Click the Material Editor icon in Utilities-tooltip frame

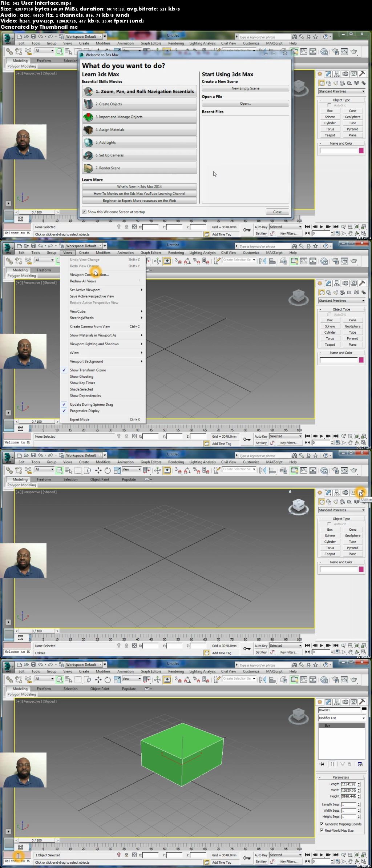pos(324,470)
